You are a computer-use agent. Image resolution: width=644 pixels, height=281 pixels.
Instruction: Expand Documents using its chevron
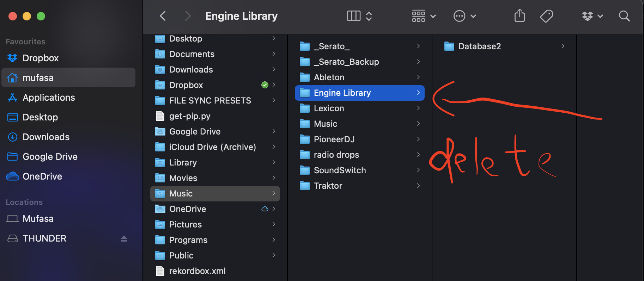coord(274,54)
